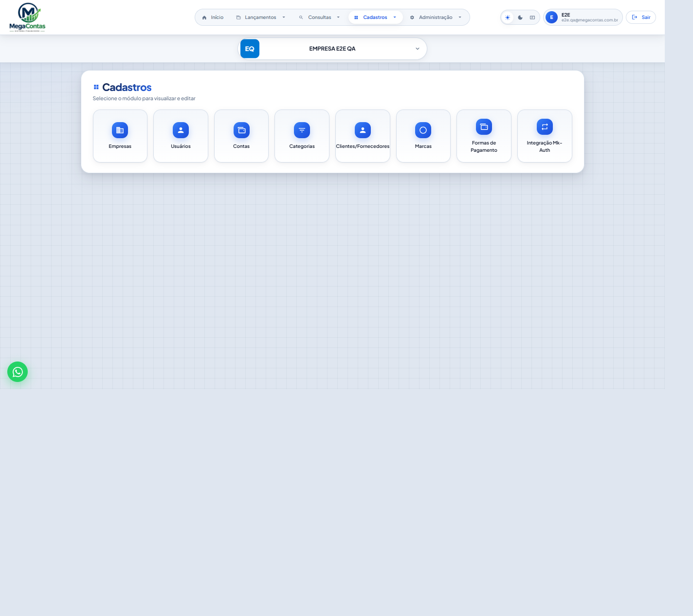The height and width of the screenshot is (616, 693).
Task: Click the MegaContas logo
Action: coord(27,18)
